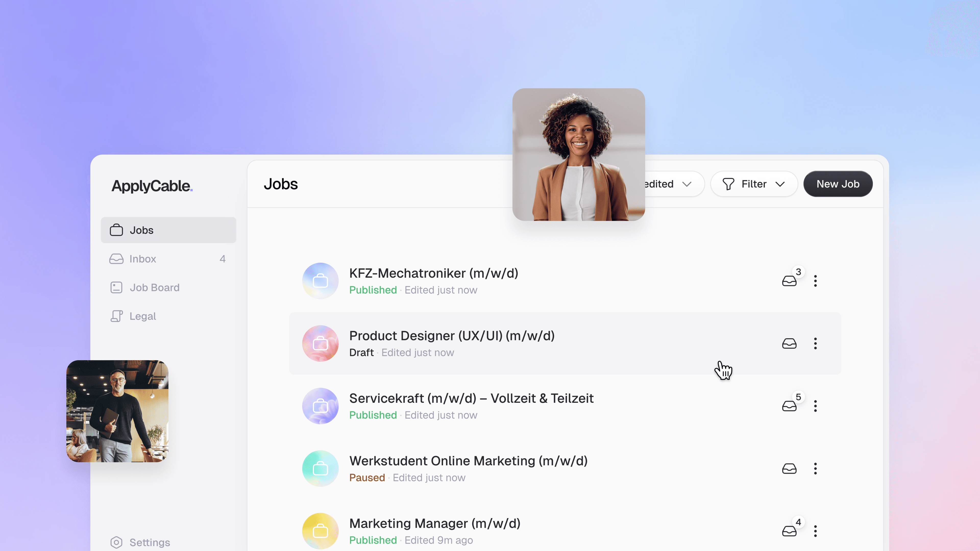Click the man with laptop photo thumbnail

tap(117, 411)
